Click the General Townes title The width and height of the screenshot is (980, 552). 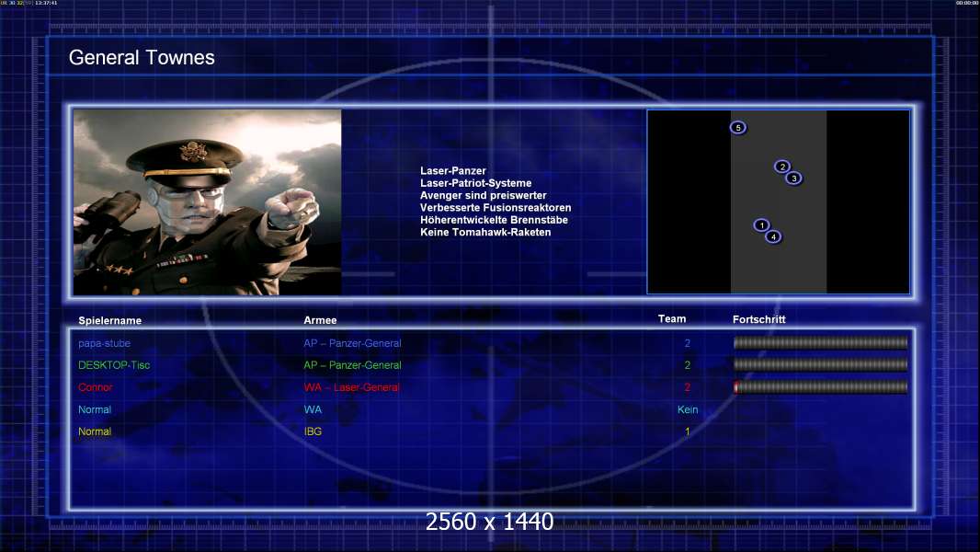pos(142,58)
